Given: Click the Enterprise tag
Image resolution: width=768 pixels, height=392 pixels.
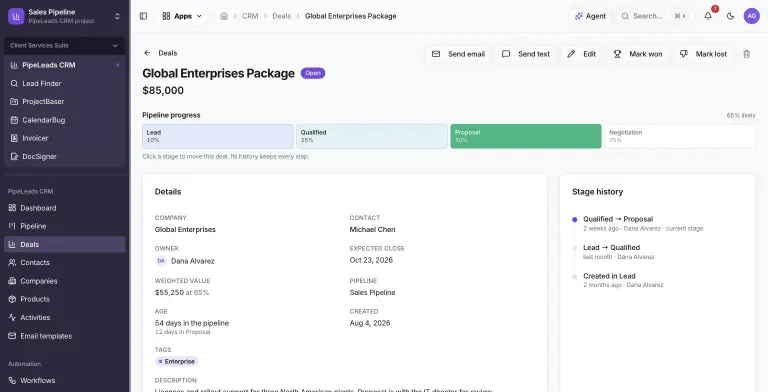Looking at the screenshot, I should 177,362.
